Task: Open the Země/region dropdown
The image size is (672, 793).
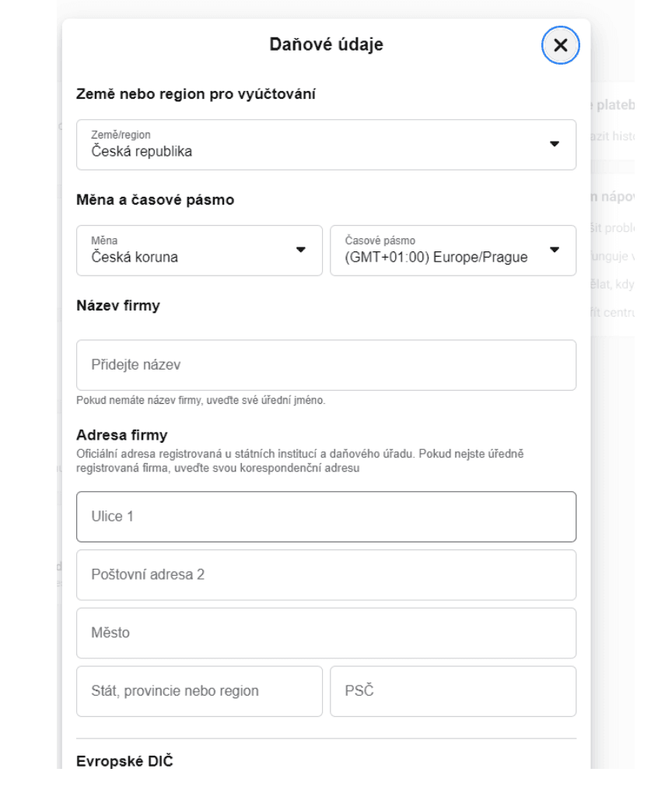Action: [326, 145]
